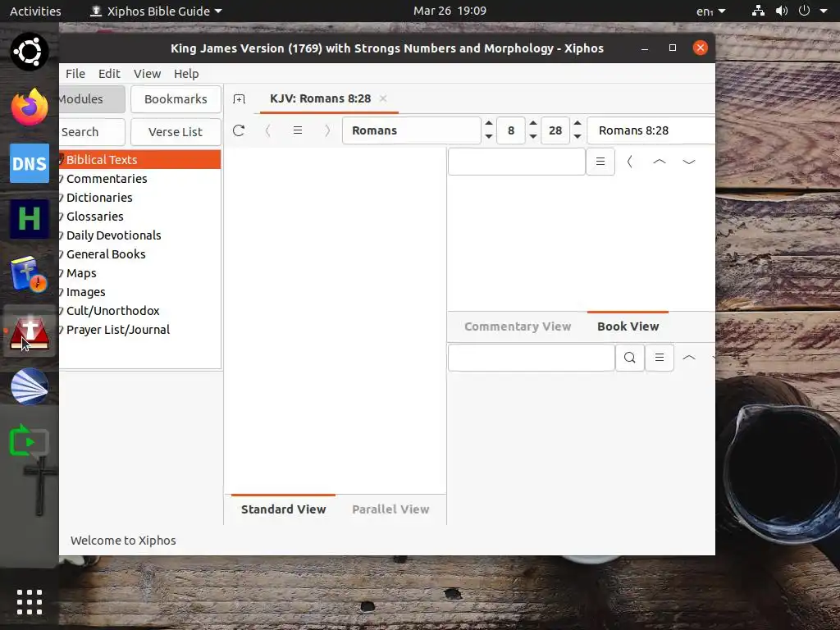Screen dimensions: 840x630
Task: Click the dictionary lookup entry field
Action: [x=532, y=358]
